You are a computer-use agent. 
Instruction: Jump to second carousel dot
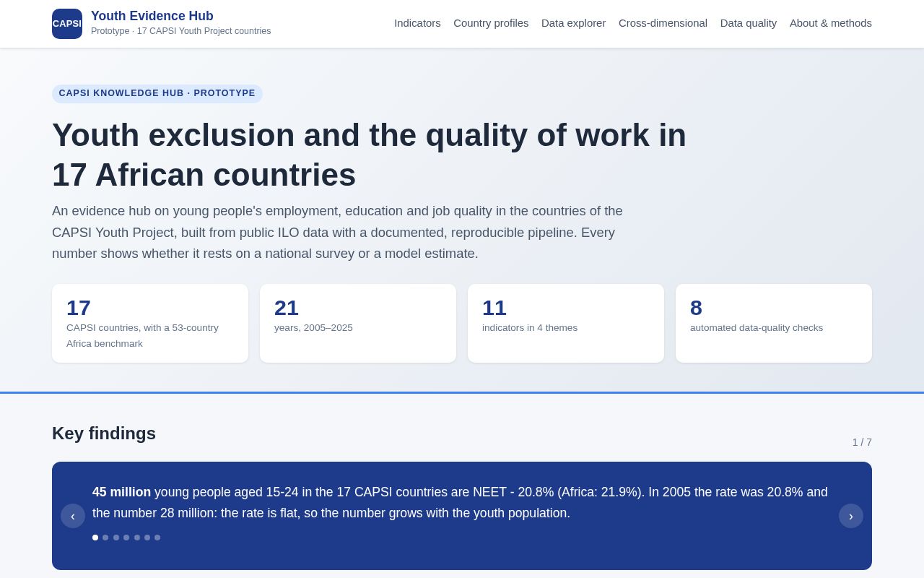pyautogui.click(x=105, y=538)
